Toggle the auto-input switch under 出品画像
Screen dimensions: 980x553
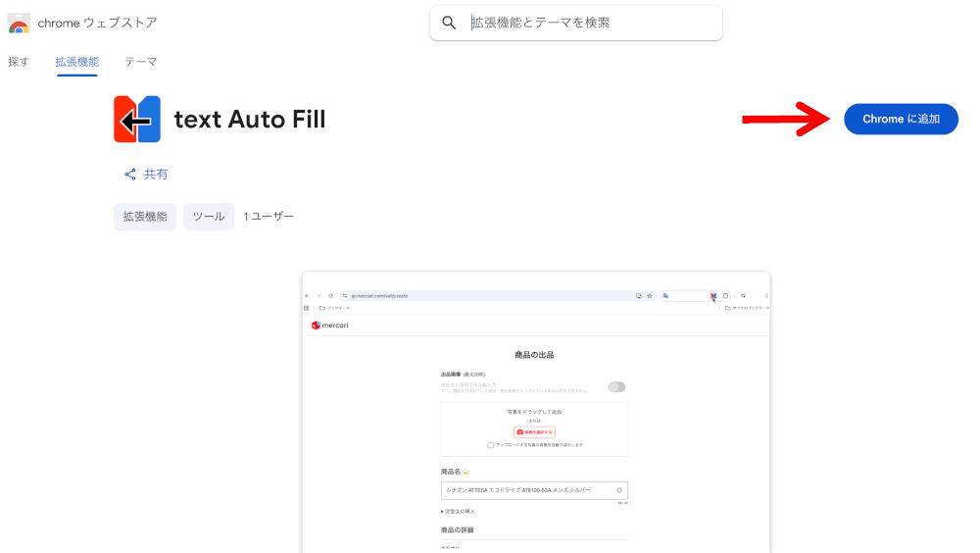616,387
